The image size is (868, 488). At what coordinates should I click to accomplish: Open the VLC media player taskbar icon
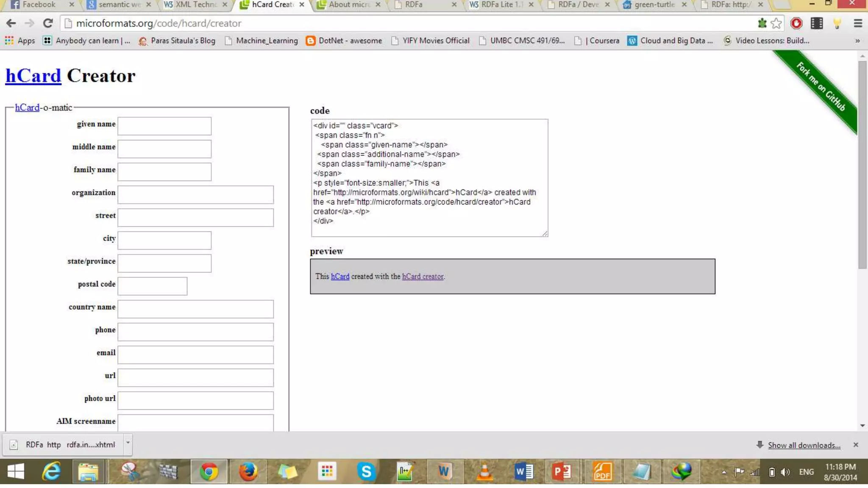(x=484, y=471)
